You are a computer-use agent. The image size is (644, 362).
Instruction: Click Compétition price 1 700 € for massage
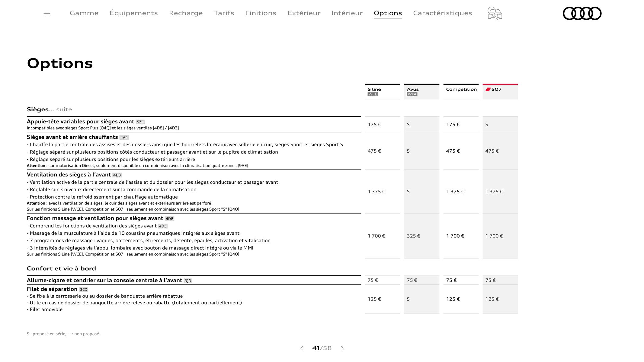tap(455, 236)
